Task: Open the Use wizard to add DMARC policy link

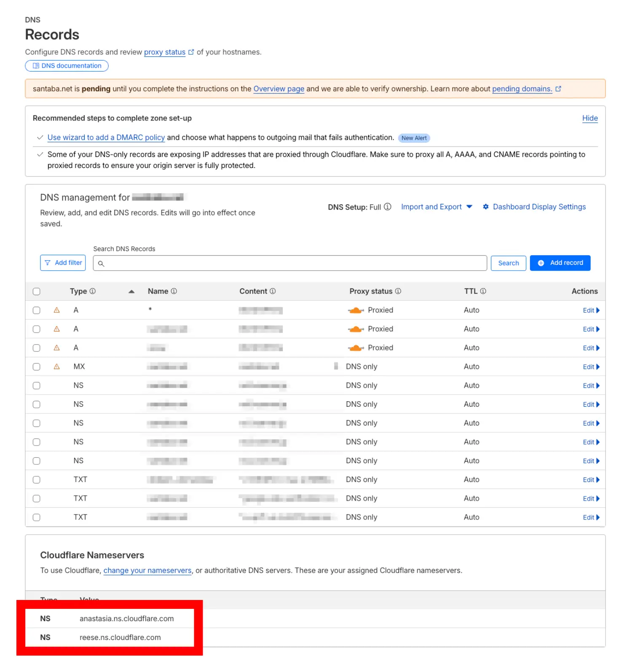Action: coord(106,138)
